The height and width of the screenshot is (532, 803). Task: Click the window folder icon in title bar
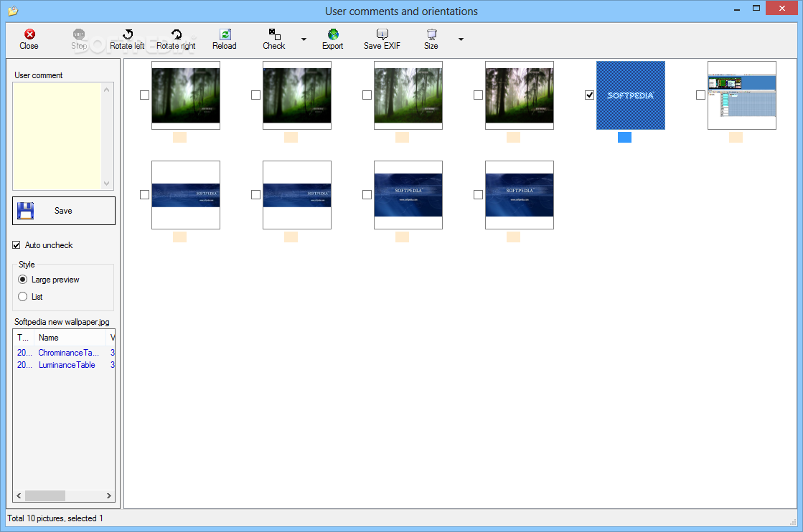[x=13, y=11]
